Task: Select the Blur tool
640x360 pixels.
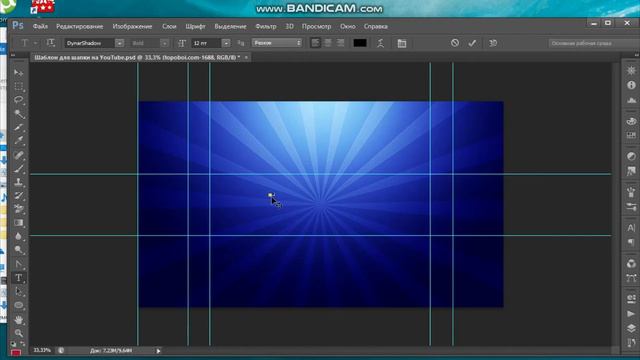Action: coord(18,236)
